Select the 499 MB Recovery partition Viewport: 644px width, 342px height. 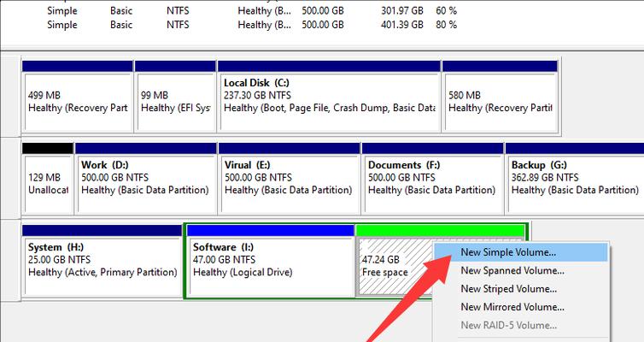pyautogui.click(x=78, y=96)
